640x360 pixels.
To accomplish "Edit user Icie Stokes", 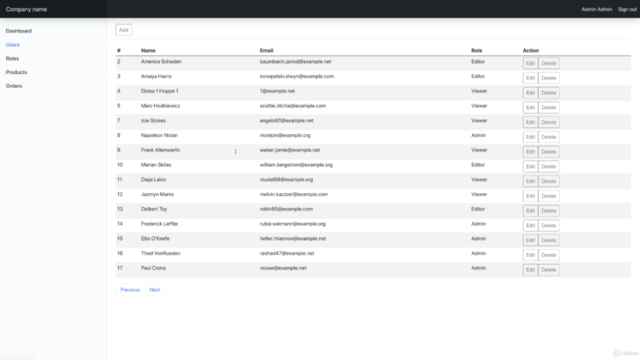I will pyautogui.click(x=530, y=122).
